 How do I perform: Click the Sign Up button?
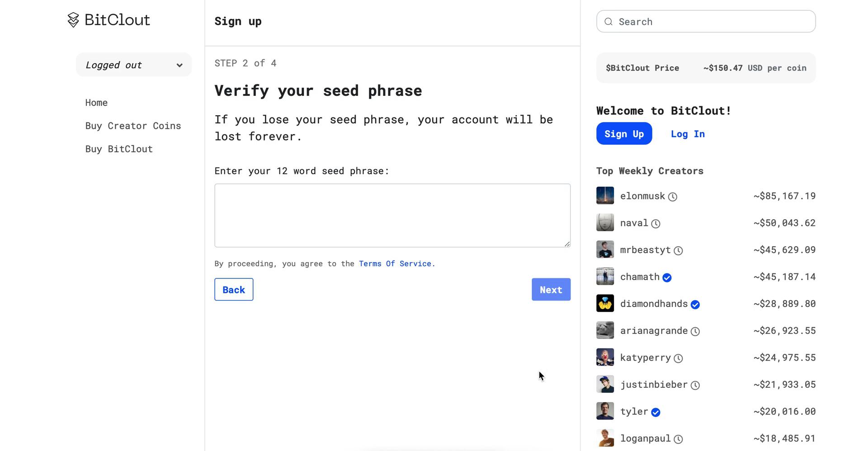[624, 133]
